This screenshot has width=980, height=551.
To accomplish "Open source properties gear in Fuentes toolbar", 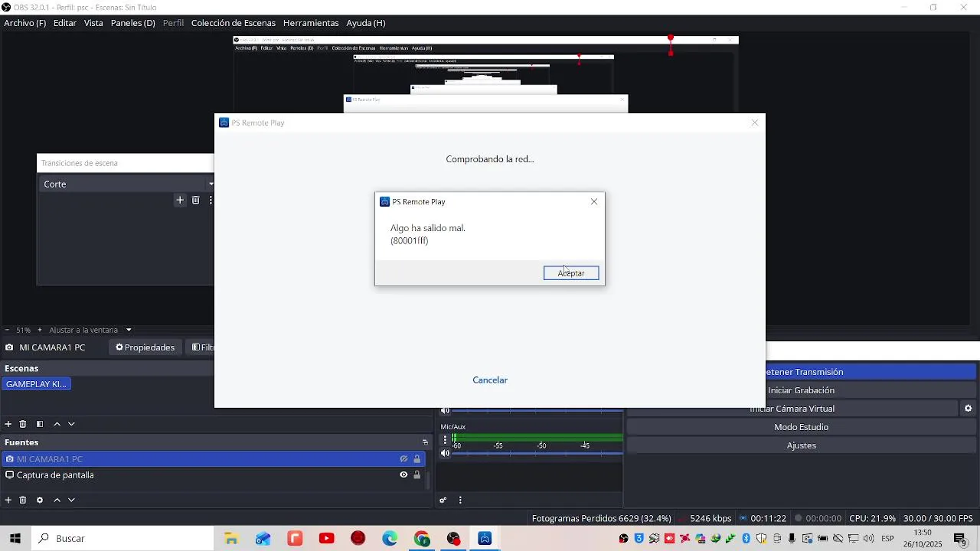I will tap(40, 500).
